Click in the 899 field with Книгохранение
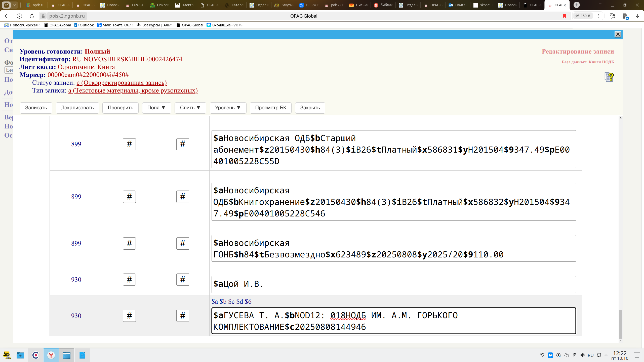644x362 pixels. 394,202
